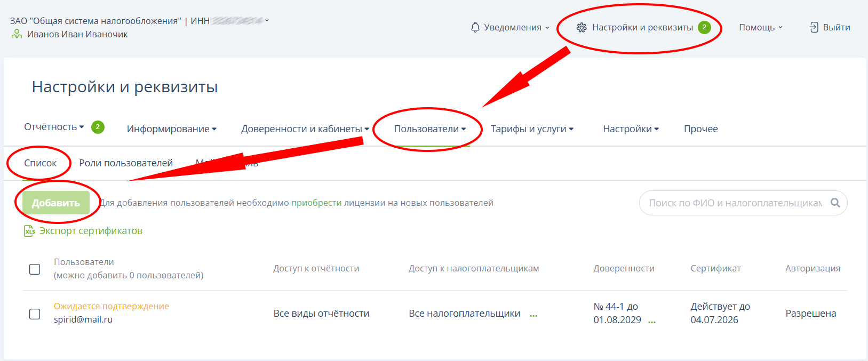
Task: Click the notifications bell icon
Action: tap(475, 27)
